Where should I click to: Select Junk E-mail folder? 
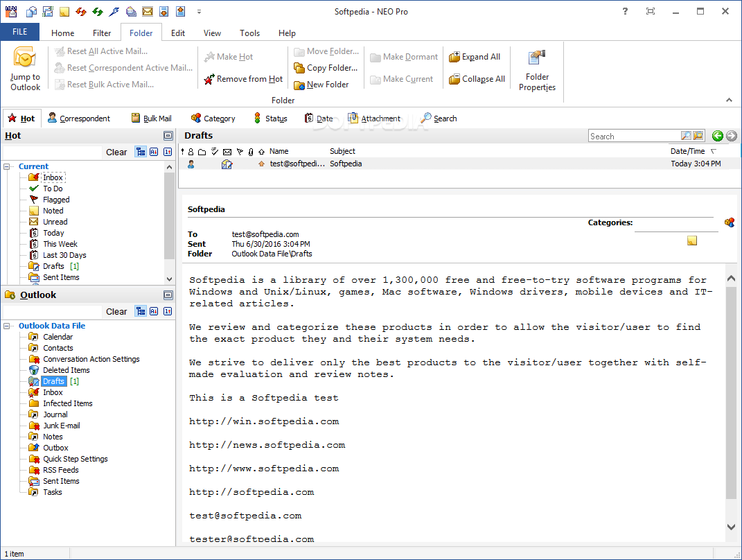pos(62,426)
